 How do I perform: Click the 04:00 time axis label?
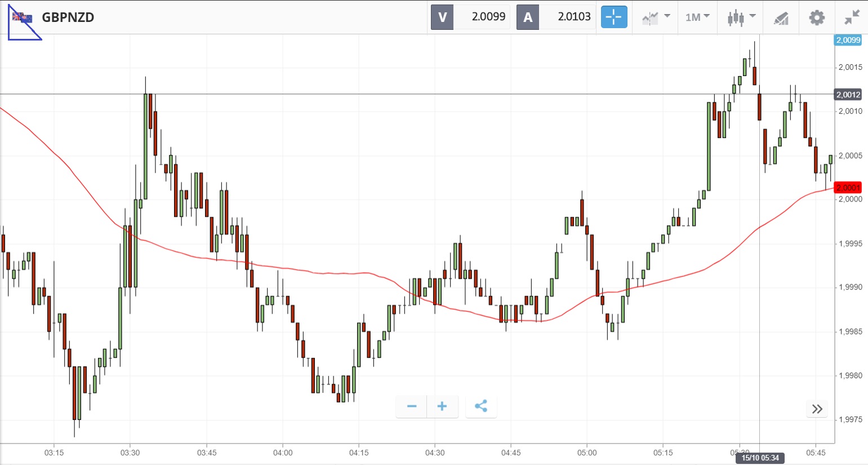tap(283, 453)
